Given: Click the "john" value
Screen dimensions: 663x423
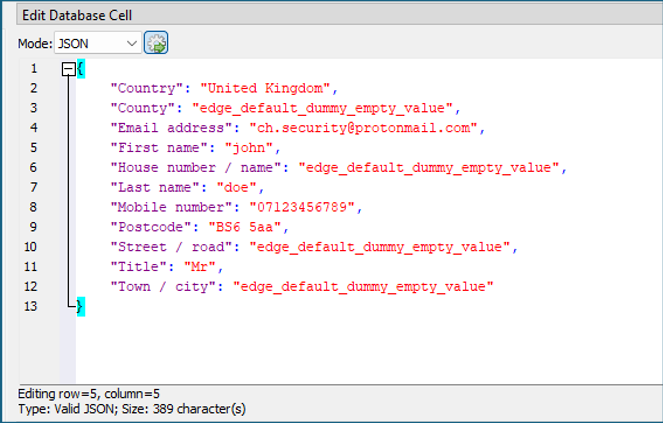Looking at the screenshot, I should [249, 148].
